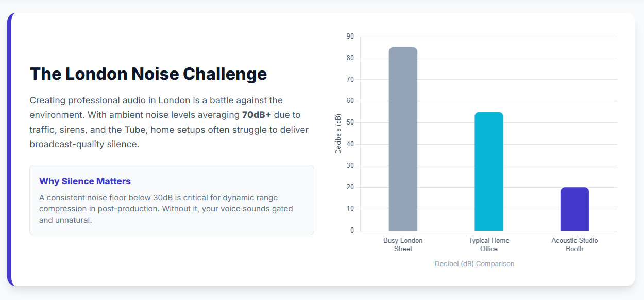Click the Acoustic Studio Booth axis label

[x=574, y=244]
